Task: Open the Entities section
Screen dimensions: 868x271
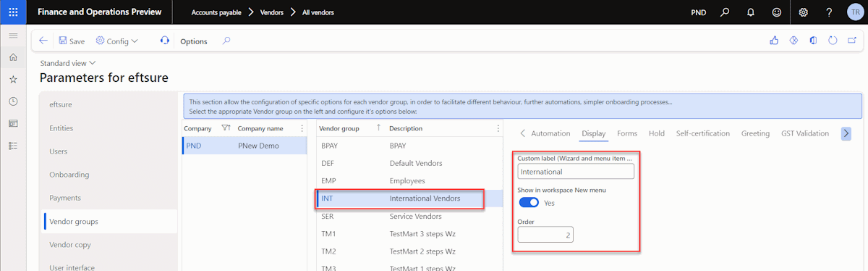Action: pos(108,128)
